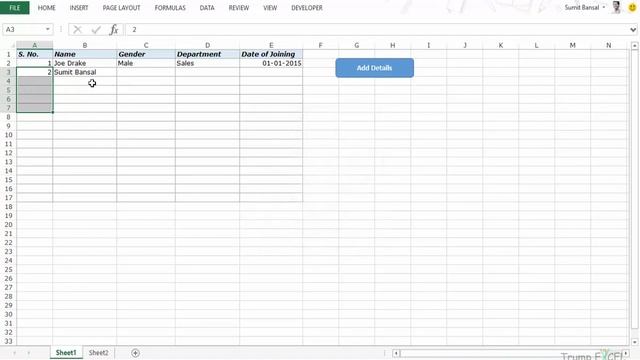Click inside the Name Box showing A3
This screenshot has height=360, width=640.
click(x=23, y=29)
